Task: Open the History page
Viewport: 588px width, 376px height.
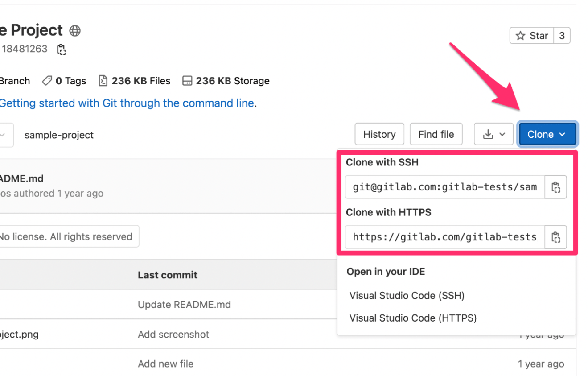Action: pos(379,134)
